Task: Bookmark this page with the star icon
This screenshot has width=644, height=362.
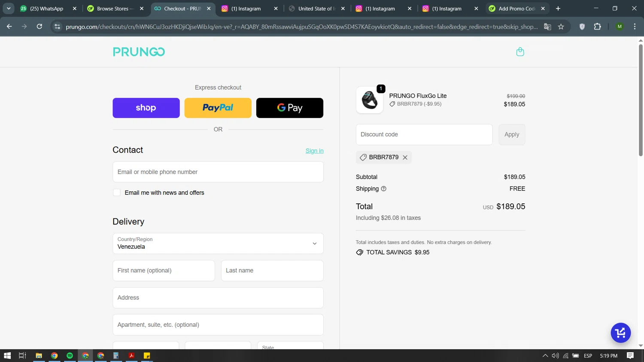Action: [x=561, y=27]
